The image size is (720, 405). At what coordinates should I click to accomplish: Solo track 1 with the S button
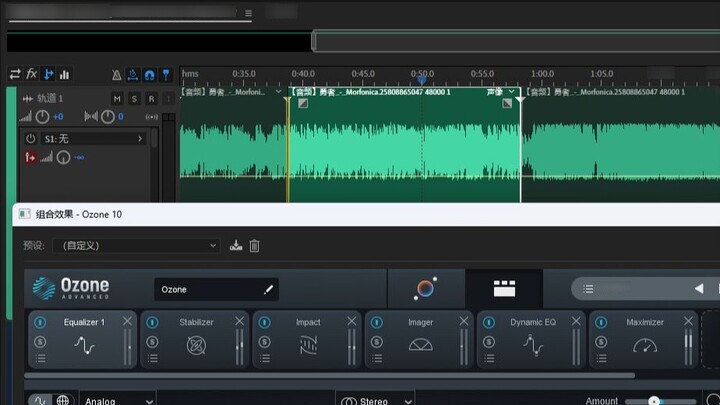pyautogui.click(x=134, y=99)
